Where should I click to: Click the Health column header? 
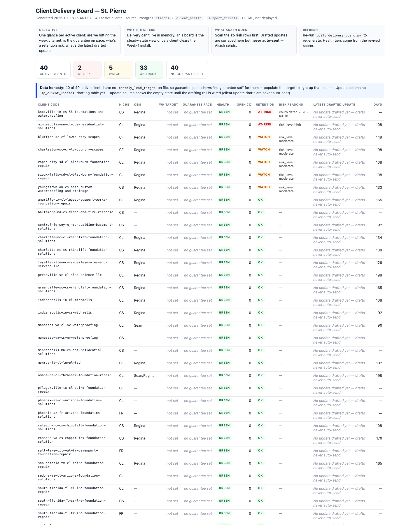[223, 104]
